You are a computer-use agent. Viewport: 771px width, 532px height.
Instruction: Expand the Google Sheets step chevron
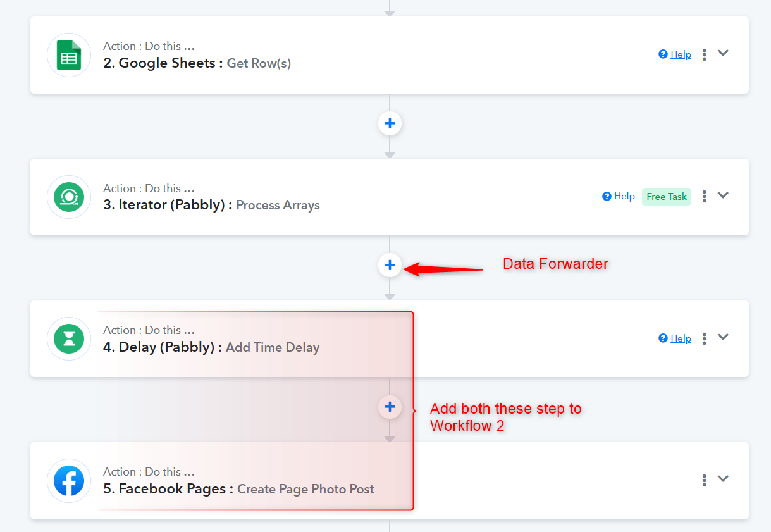tap(723, 53)
